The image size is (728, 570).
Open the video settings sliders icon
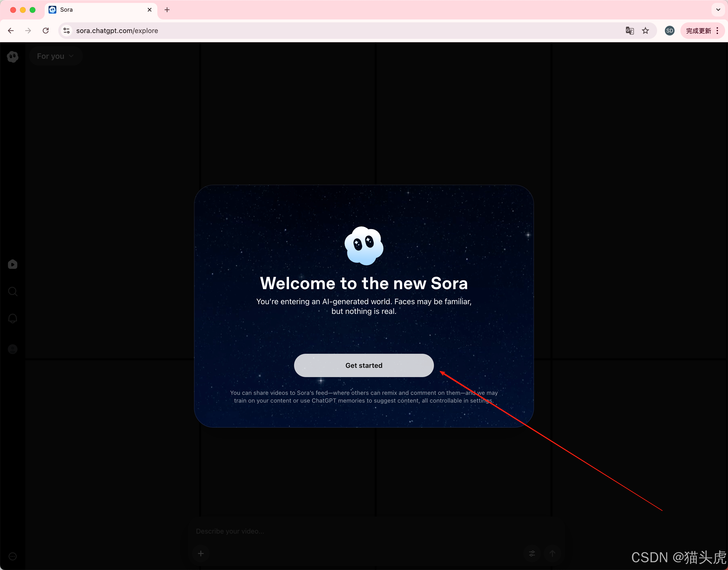pos(532,554)
